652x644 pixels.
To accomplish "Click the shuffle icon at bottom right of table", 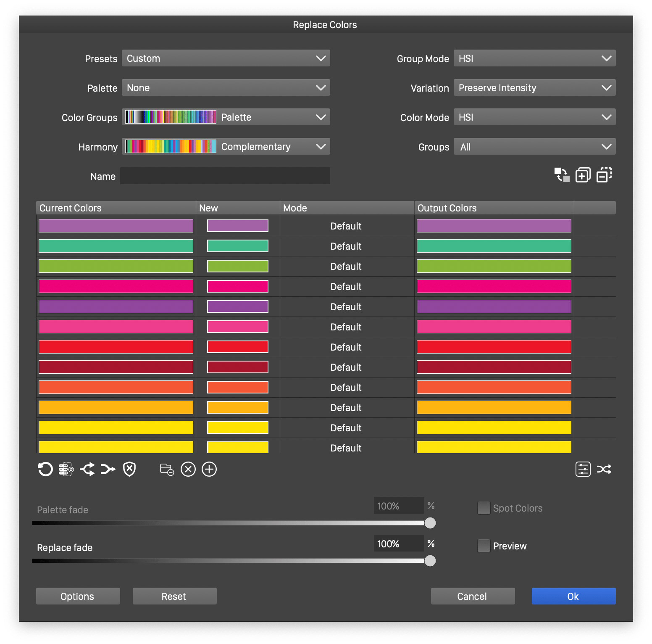I will point(605,469).
